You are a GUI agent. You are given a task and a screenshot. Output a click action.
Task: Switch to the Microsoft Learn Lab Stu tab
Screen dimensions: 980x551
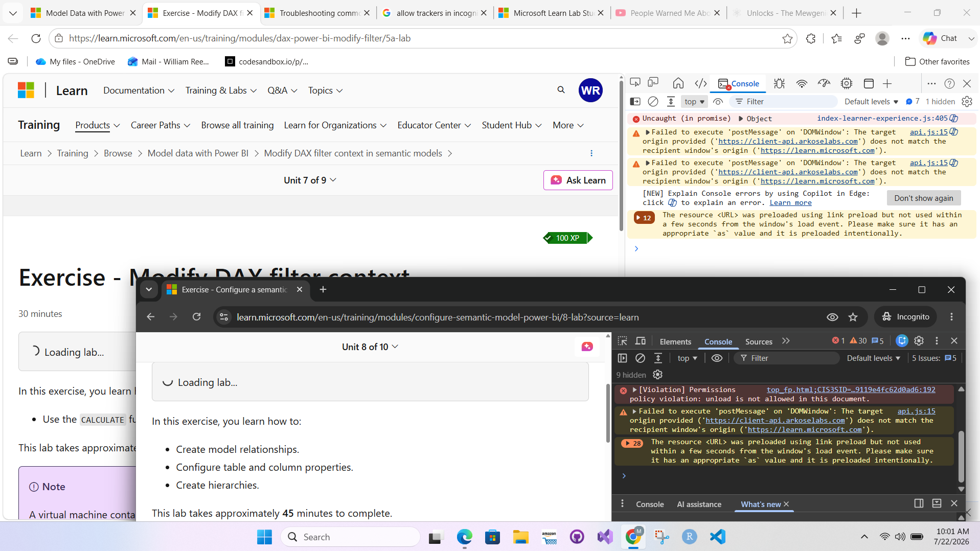[x=552, y=13]
